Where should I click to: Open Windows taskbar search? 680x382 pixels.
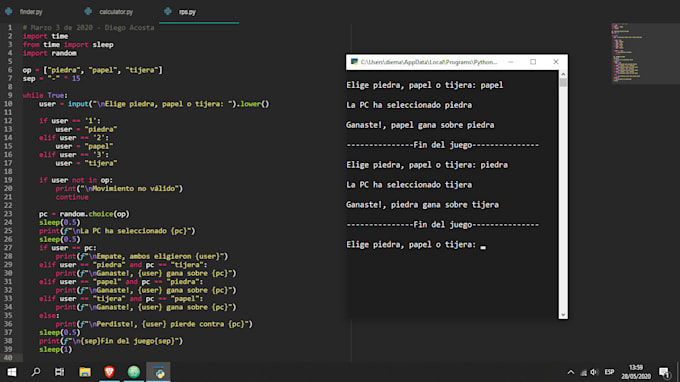pyautogui.click(x=36, y=372)
